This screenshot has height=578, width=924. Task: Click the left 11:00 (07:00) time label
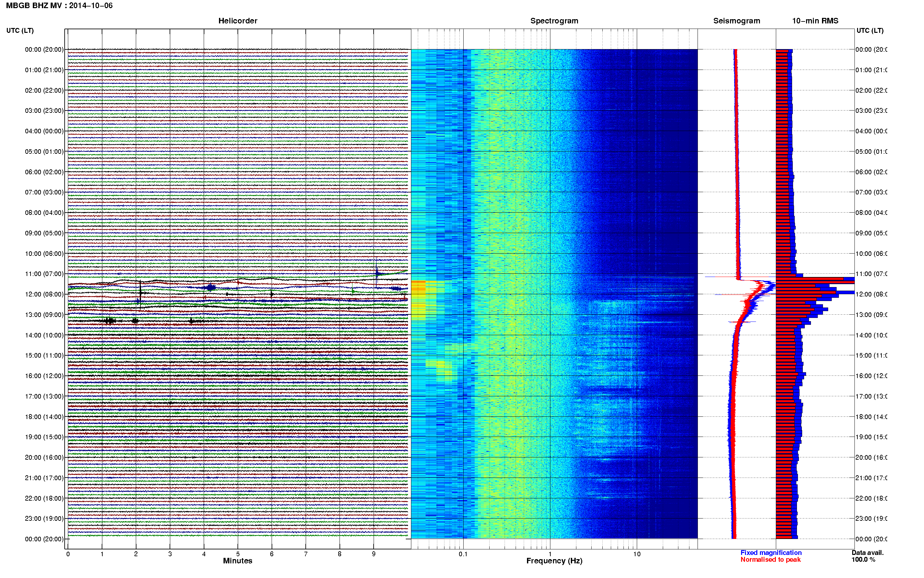click(44, 274)
